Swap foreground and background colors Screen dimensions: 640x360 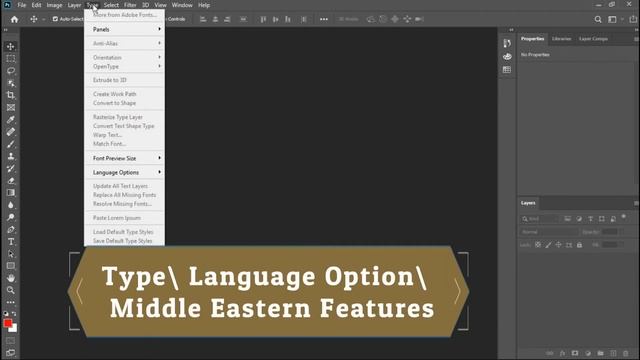coord(14,314)
